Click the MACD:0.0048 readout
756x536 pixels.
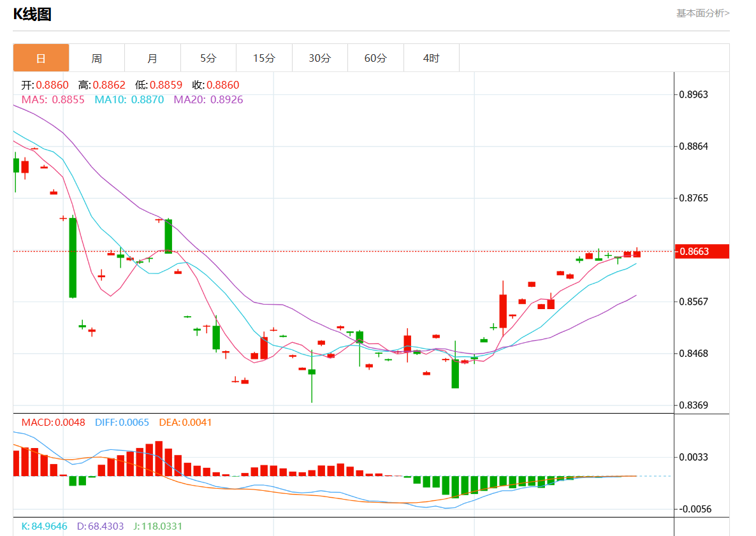pos(53,423)
